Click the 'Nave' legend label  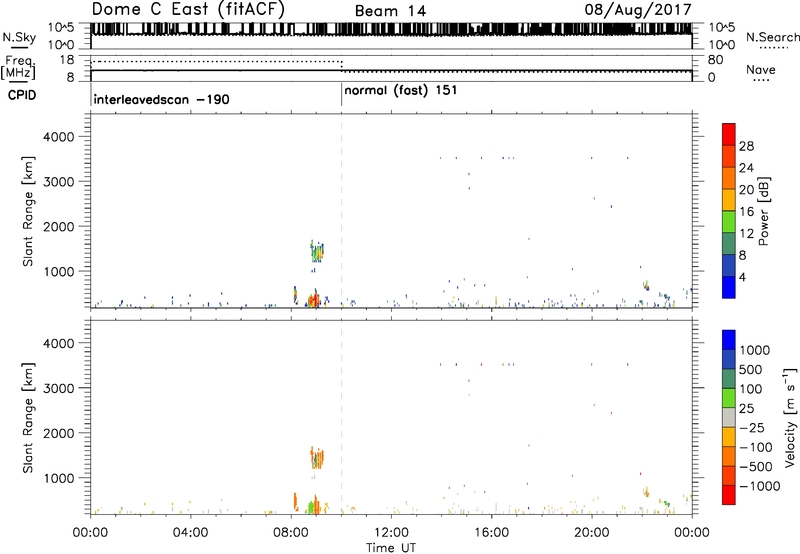pyautogui.click(x=761, y=70)
